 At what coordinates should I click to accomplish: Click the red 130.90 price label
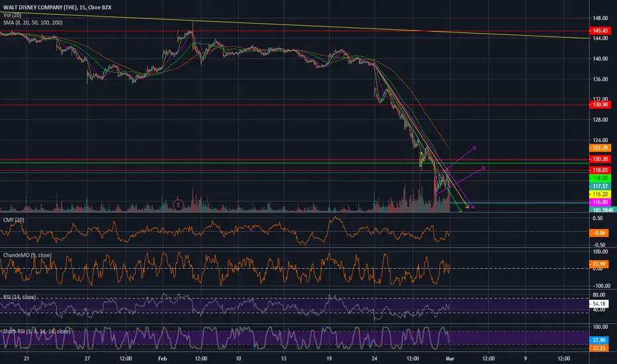tap(600, 105)
